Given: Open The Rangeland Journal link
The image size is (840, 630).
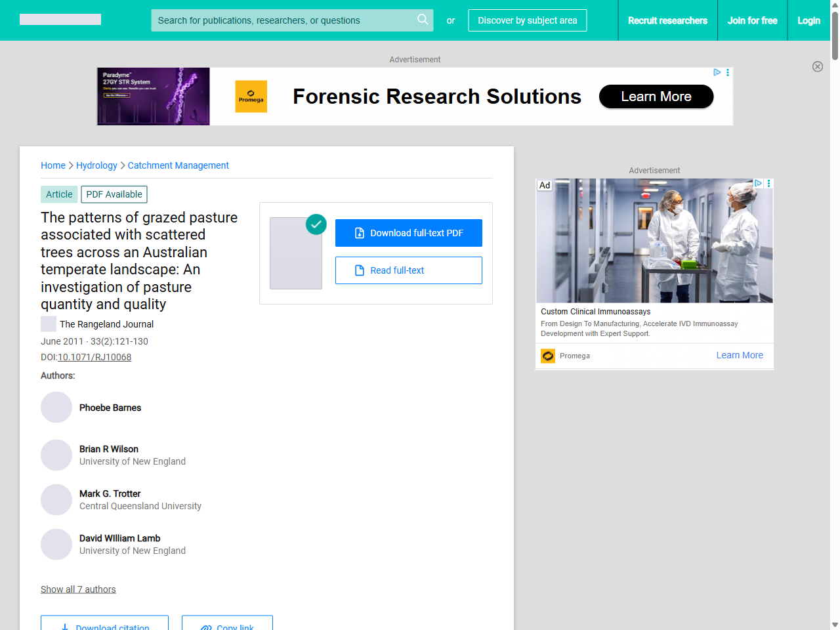Looking at the screenshot, I should coord(107,324).
